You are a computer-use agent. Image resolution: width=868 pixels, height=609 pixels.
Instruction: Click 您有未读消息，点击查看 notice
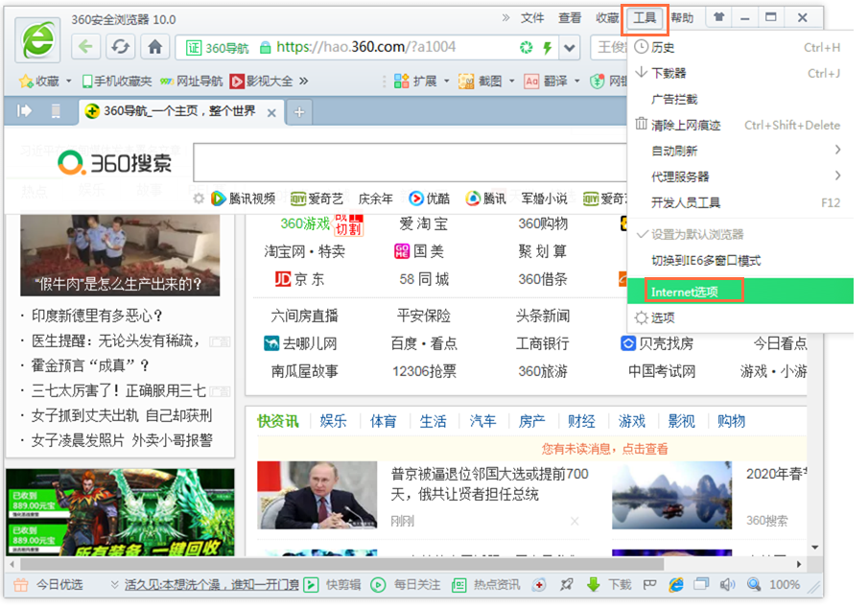tap(604, 449)
